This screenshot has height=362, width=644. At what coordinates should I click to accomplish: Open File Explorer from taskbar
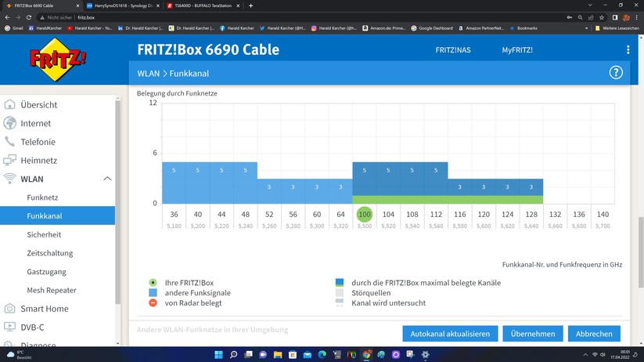[278, 355]
